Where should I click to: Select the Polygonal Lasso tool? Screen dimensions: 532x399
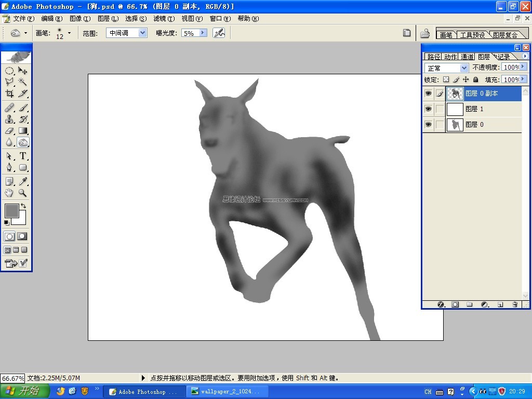tap(9, 82)
